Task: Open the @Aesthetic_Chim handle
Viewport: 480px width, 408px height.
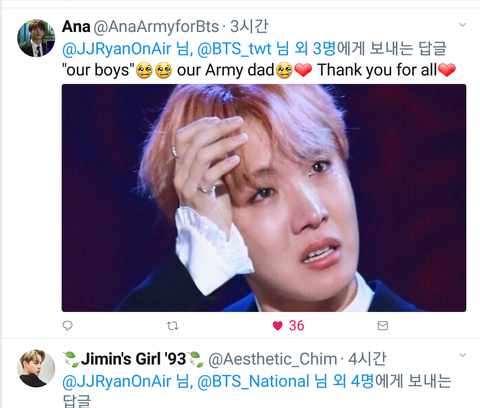Action: click(273, 359)
